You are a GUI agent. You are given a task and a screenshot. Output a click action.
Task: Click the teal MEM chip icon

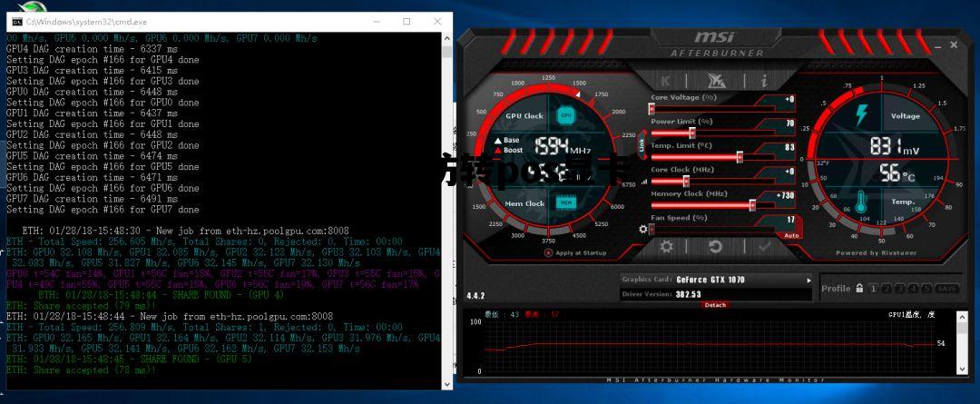coord(566,202)
